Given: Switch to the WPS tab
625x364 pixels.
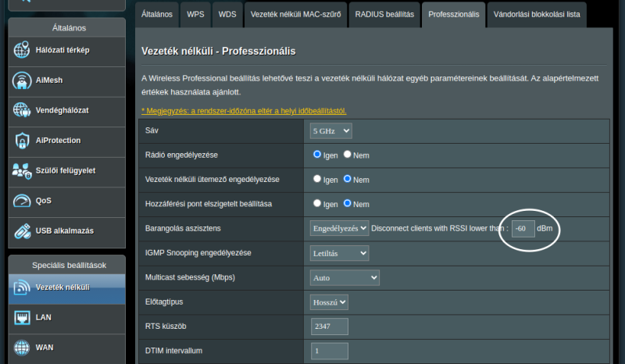Looking at the screenshot, I should [195, 14].
